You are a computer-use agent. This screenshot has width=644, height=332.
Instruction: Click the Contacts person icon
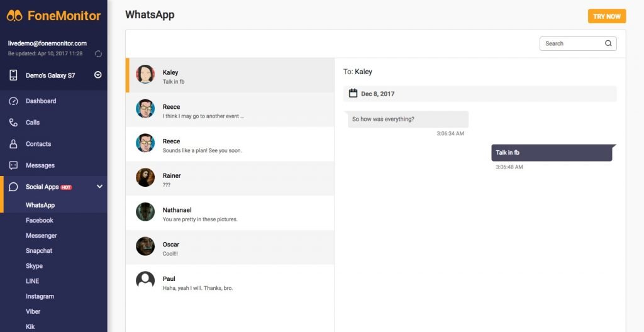[14, 144]
